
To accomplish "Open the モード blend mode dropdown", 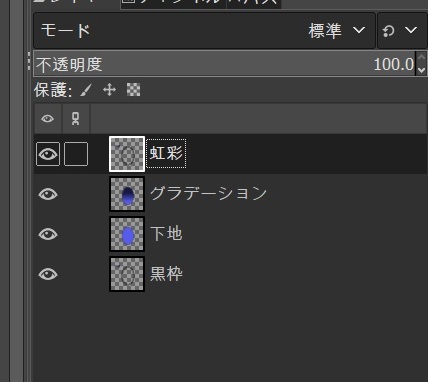I will coord(204,31).
